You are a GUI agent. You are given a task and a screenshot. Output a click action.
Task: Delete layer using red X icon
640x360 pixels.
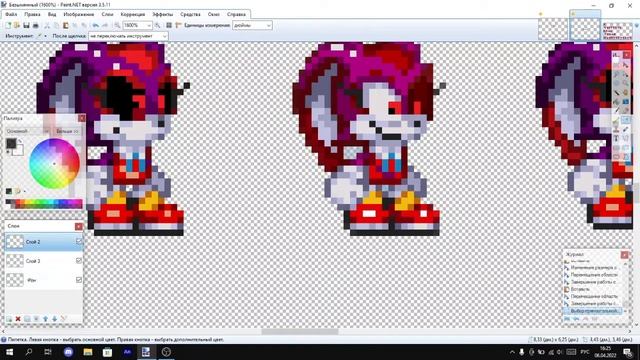[18, 319]
